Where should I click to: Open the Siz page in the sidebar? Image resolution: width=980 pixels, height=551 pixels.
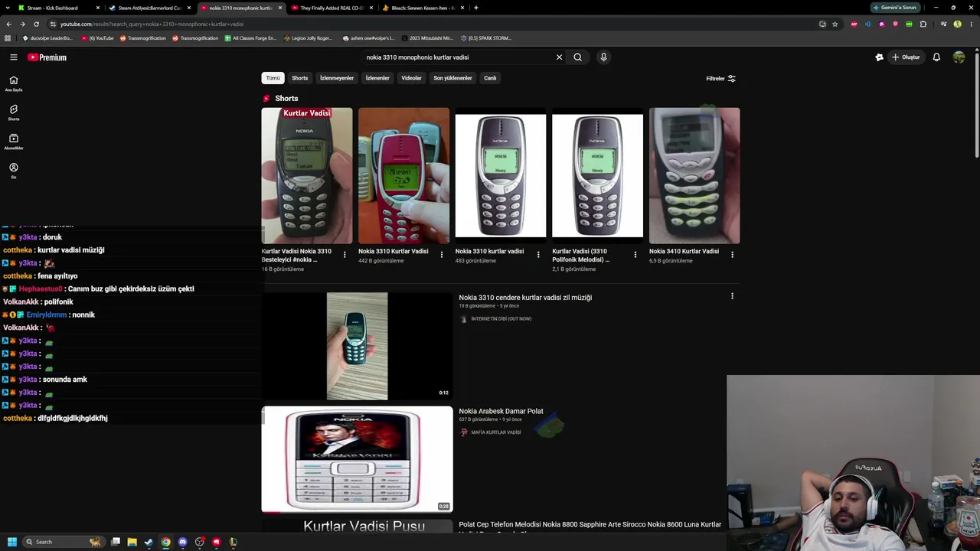(14, 171)
